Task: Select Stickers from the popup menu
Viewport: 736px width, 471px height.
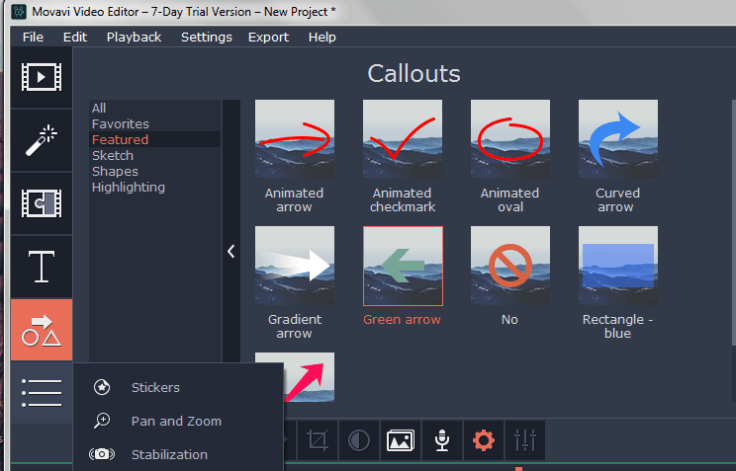Action: pos(155,387)
